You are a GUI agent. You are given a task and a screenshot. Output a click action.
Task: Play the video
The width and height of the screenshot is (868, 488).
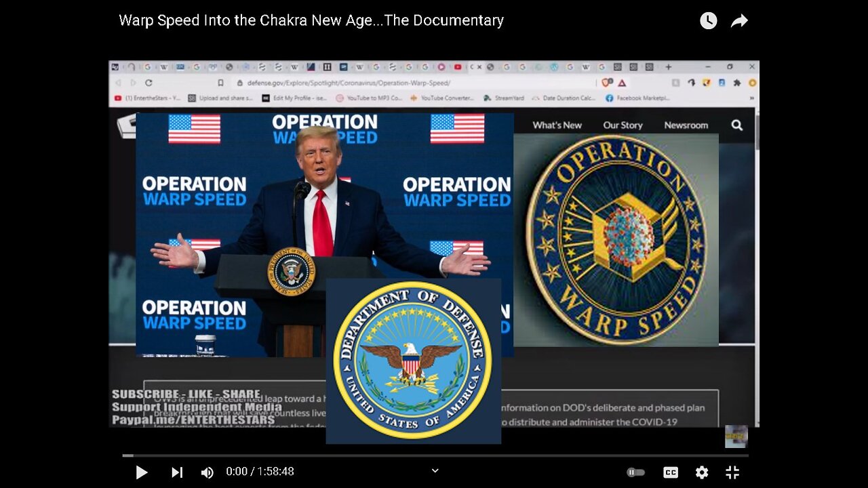141,472
